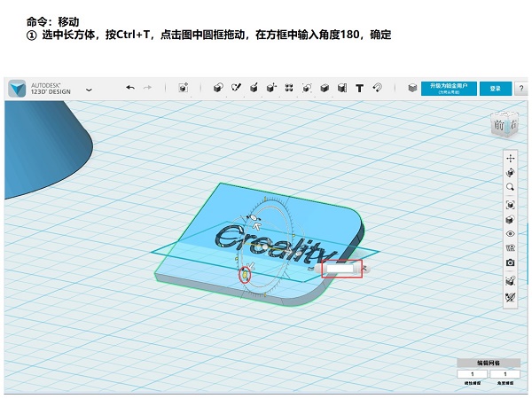532x399 pixels.
Task: Click the Undo arrow
Action: coord(130,88)
